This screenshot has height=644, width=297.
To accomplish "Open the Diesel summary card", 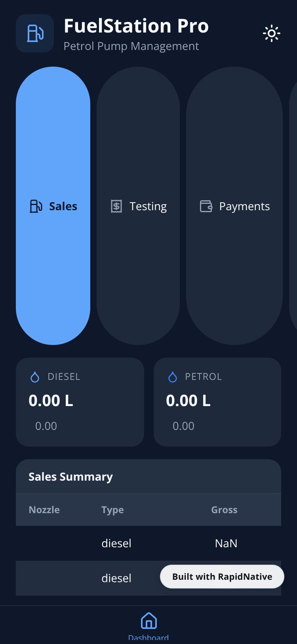I will [x=80, y=402].
